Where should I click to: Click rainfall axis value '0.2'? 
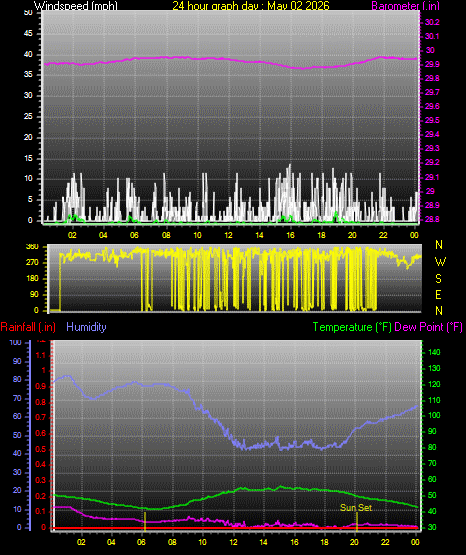[41, 496]
